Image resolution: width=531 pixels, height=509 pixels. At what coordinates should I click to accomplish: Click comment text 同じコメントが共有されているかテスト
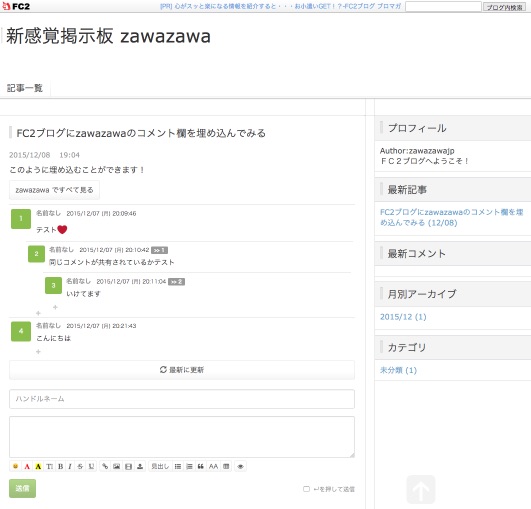click(x=112, y=262)
